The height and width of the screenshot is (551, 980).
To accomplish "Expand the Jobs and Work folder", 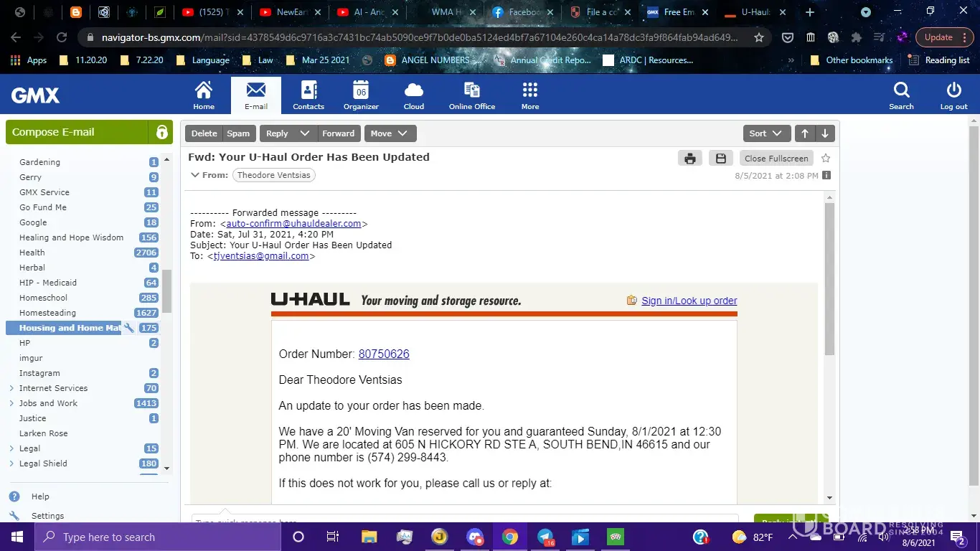I will click(x=11, y=403).
